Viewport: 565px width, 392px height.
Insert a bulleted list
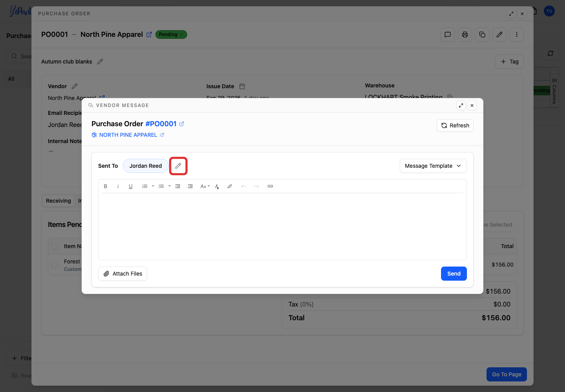[161, 186]
